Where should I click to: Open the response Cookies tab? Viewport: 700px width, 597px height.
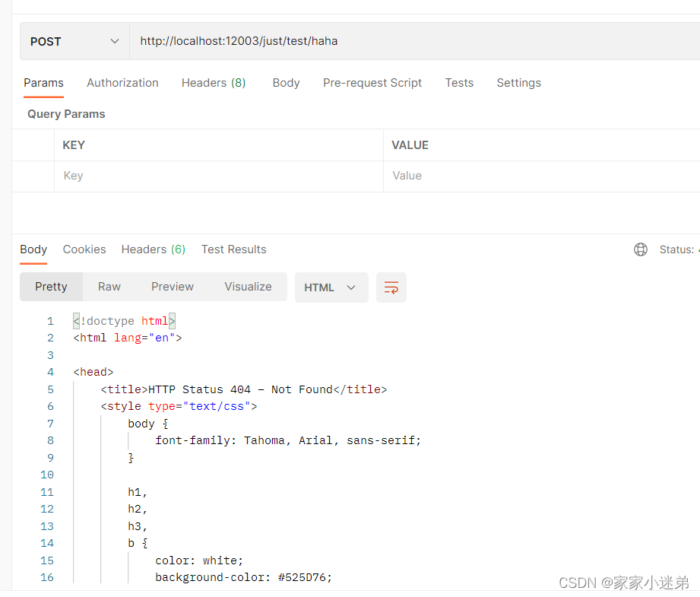coord(84,249)
